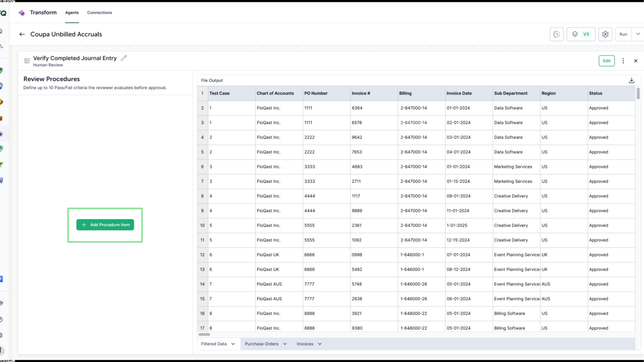The width and height of the screenshot is (644, 362).
Task: Select the Sub Department column header
Action: (517, 93)
